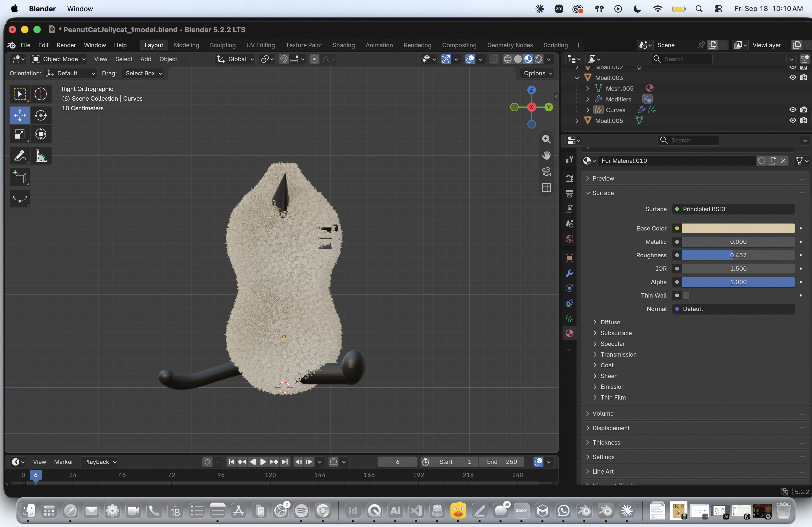This screenshot has width=812, height=527.
Task: Pick the Rotate tool
Action: 41,115
